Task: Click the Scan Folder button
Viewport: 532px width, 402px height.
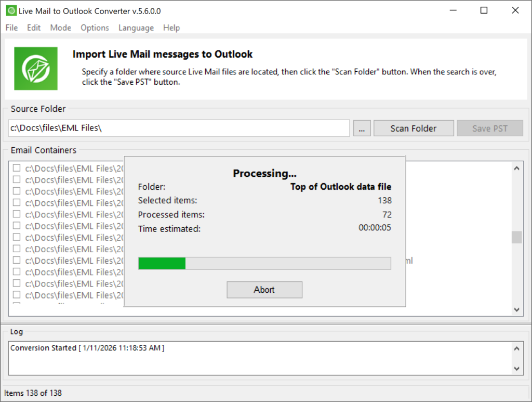Action: [414, 128]
